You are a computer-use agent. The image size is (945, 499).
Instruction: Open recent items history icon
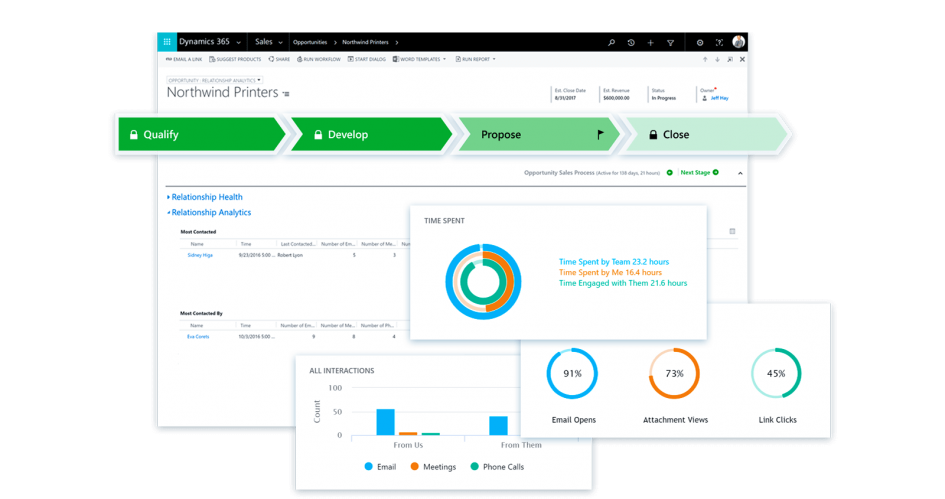(631, 43)
